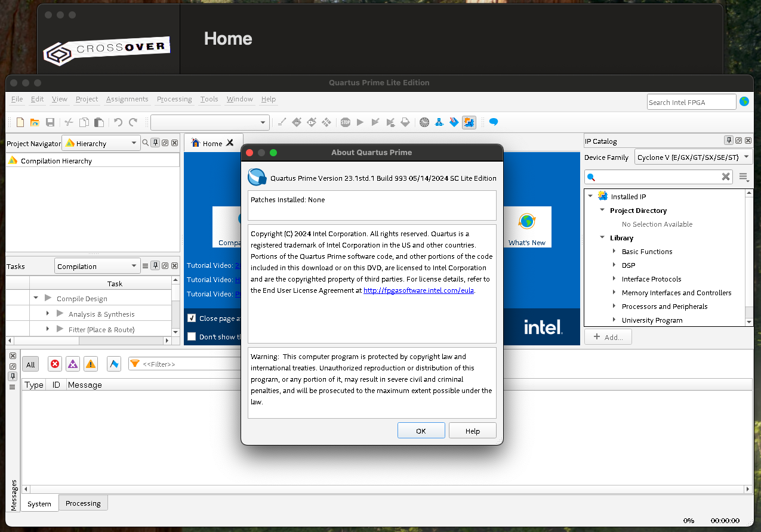Open the Assignments menu
The image size is (761, 532).
127,99
